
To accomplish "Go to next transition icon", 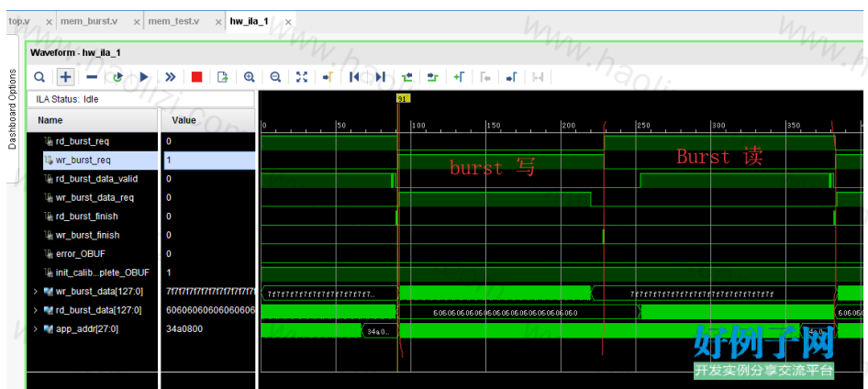I will [x=433, y=77].
